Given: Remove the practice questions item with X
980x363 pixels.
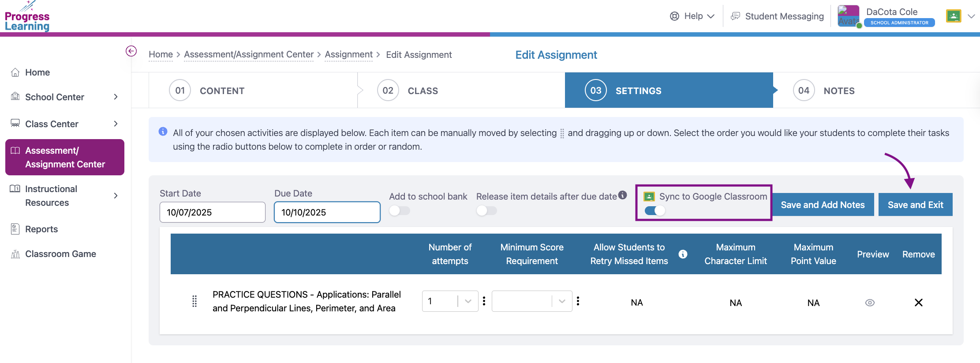Looking at the screenshot, I should (918, 302).
